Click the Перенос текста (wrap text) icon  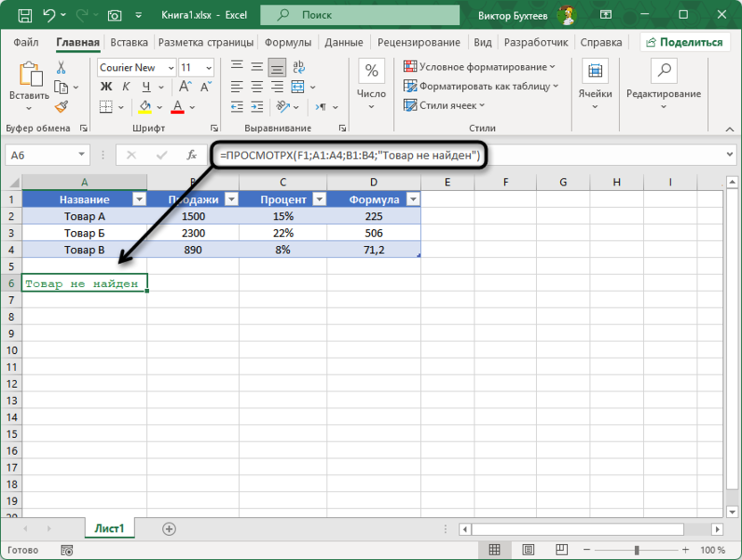299,67
